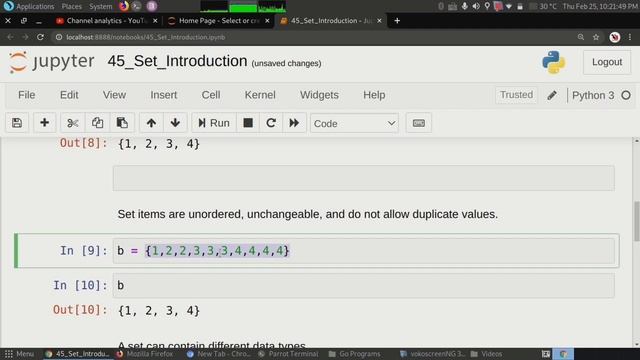Click into In [10] code cell
Image resolution: width=640 pixels, height=360 pixels.
click(x=364, y=285)
